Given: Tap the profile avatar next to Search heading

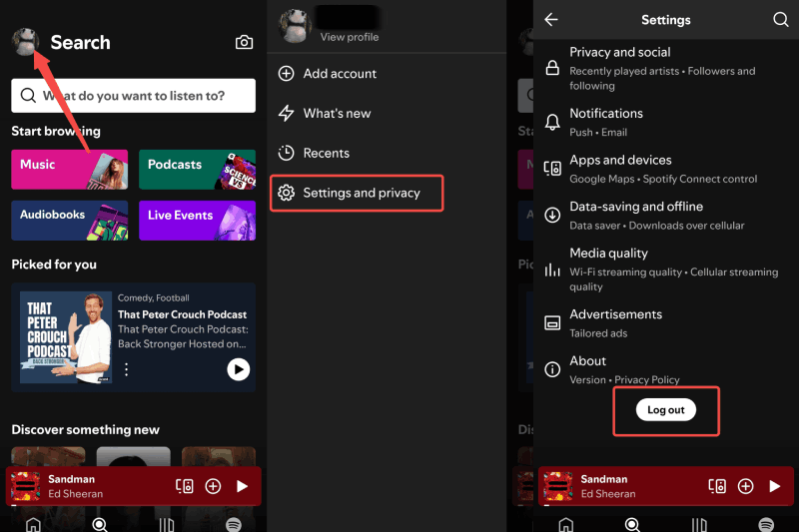Looking at the screenshot, I should point(25,41).
